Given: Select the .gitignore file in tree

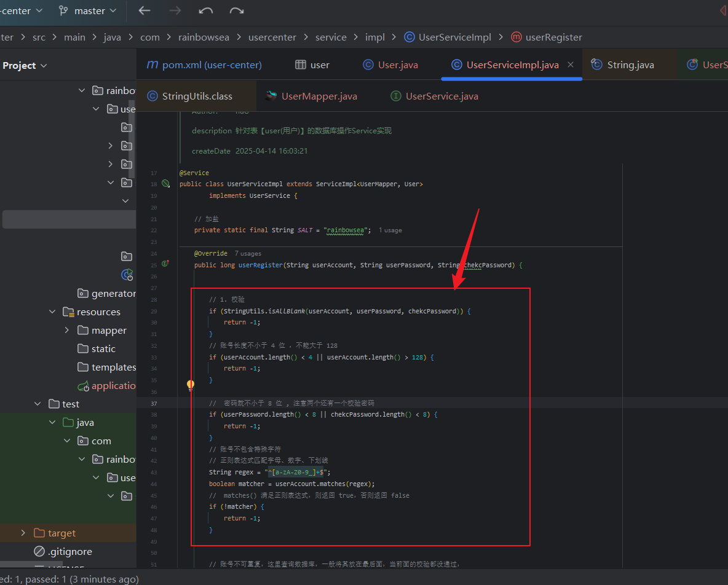Looking at the screenshot, I should tap(69, 552).
